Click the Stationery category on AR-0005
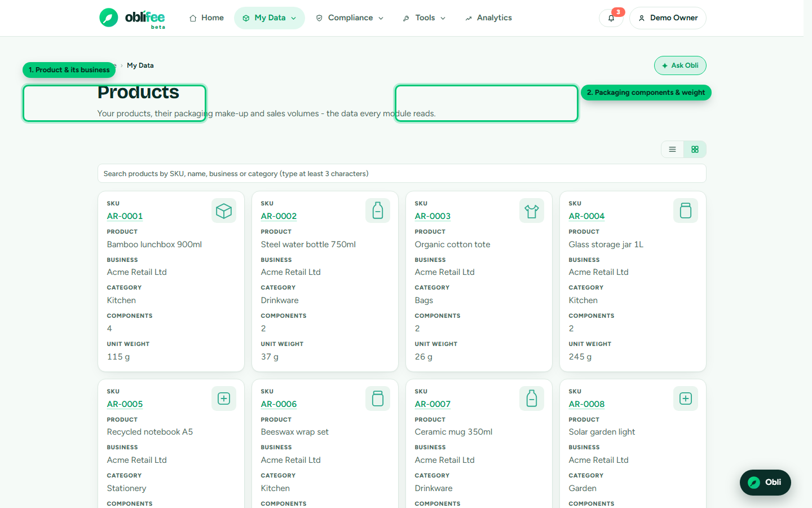812x508 pixels. pyautogui.click(x=126, y=488)
